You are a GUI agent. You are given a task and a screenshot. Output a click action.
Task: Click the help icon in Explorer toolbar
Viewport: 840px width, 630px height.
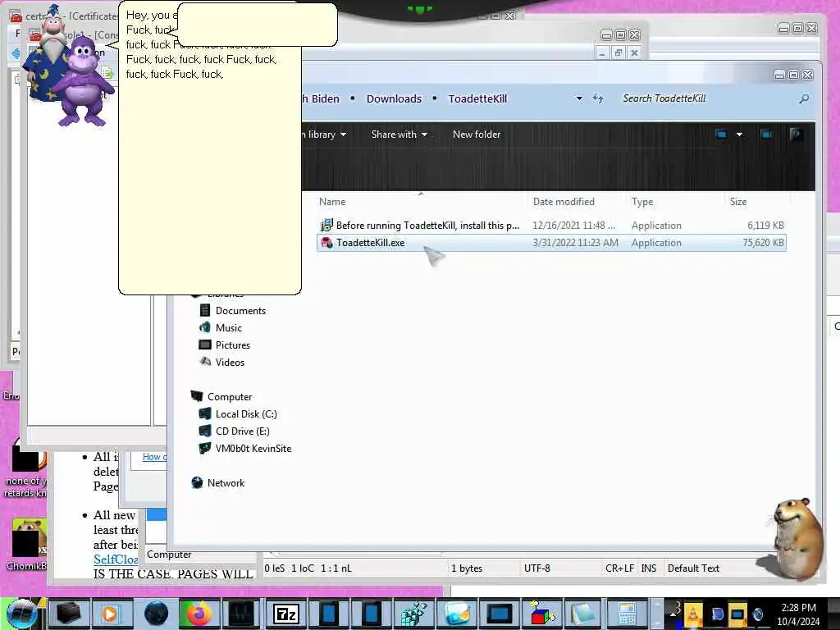[x=796, y=135]
